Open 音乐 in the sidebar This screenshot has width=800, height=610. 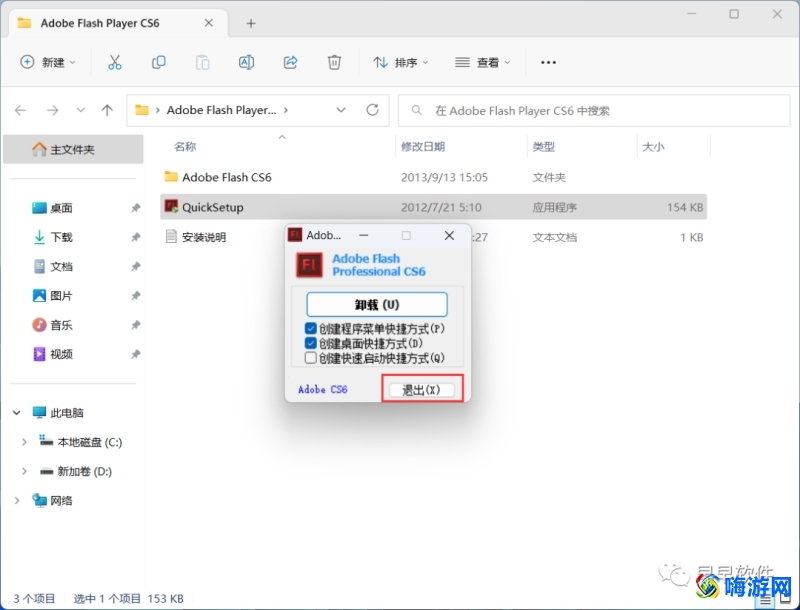click(x=61, y=325)
